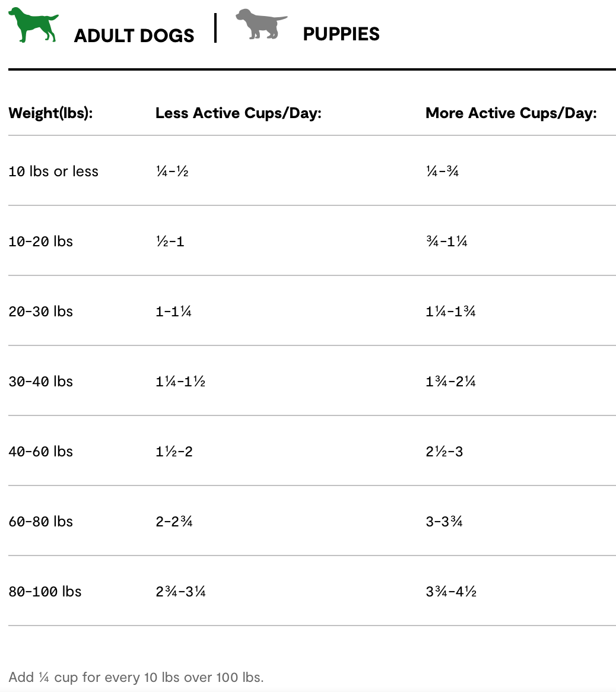Select the 10 lbs or less row label
The width and height of the screenshot is (616, 692).
click(x=53, y=172)
